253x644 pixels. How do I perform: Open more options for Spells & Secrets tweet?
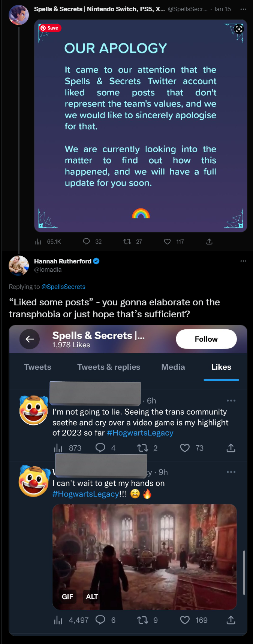[243, 9]
